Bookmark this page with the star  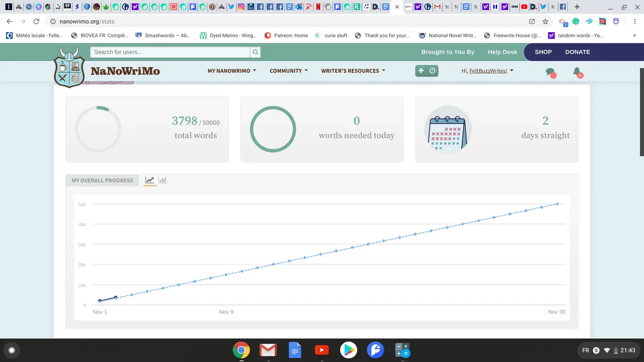click(x=545, y=22)
